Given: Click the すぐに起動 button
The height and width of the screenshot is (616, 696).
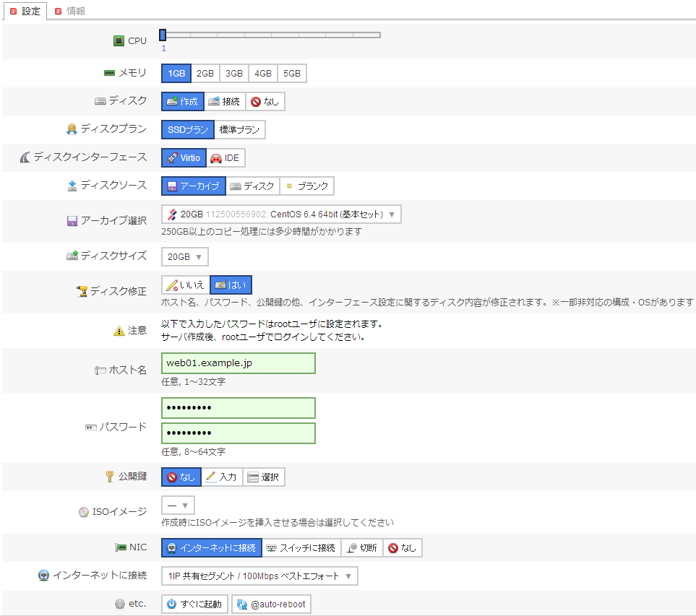Looking at the screenshot, I should point(194,604).
